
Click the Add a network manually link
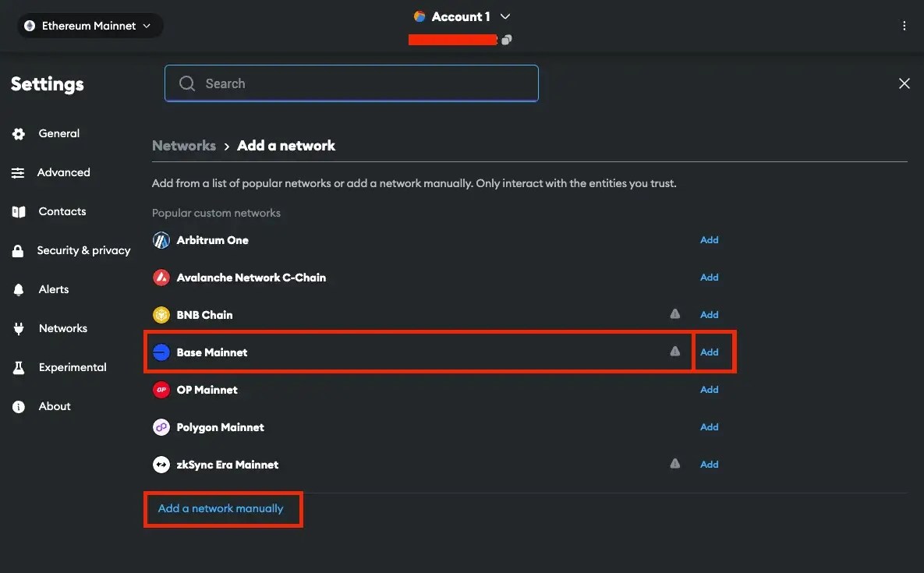tap(221, 508)
